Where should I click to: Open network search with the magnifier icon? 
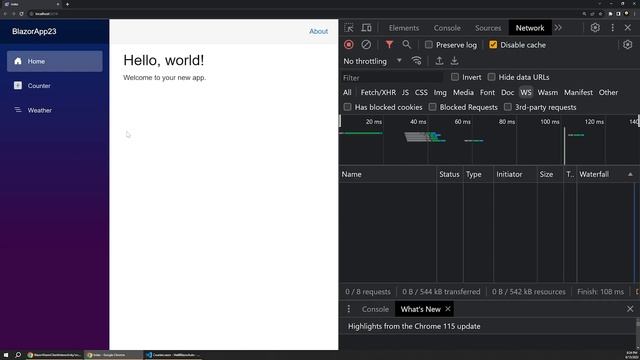407,44
